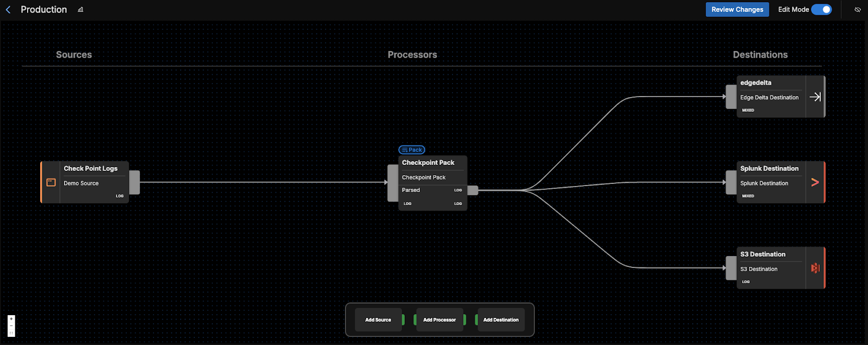Click the Splunk chevron icon on Splunk Destination
This screenshot has height=345, width=868.
(815, 183)
